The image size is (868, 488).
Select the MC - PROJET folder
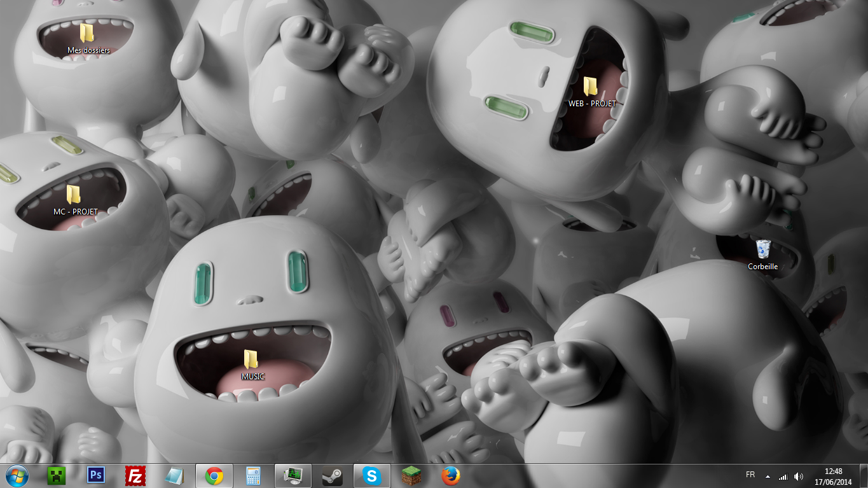pos(75,200)
